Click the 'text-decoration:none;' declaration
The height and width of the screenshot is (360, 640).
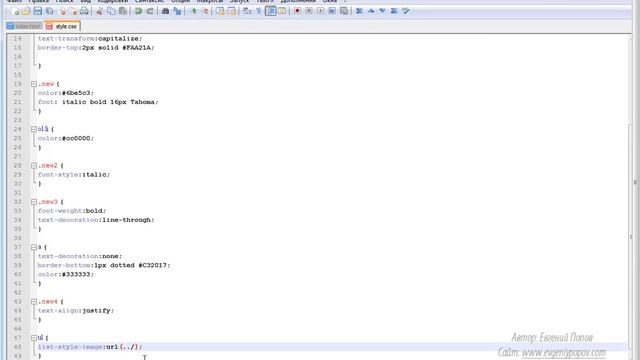pyautogui.click(x=80, y=256)
